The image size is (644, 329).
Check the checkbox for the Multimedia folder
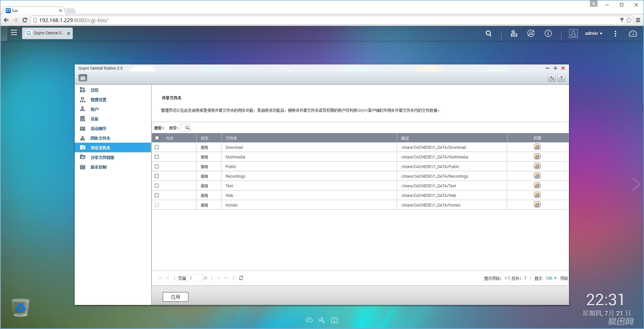coord(157,157)
